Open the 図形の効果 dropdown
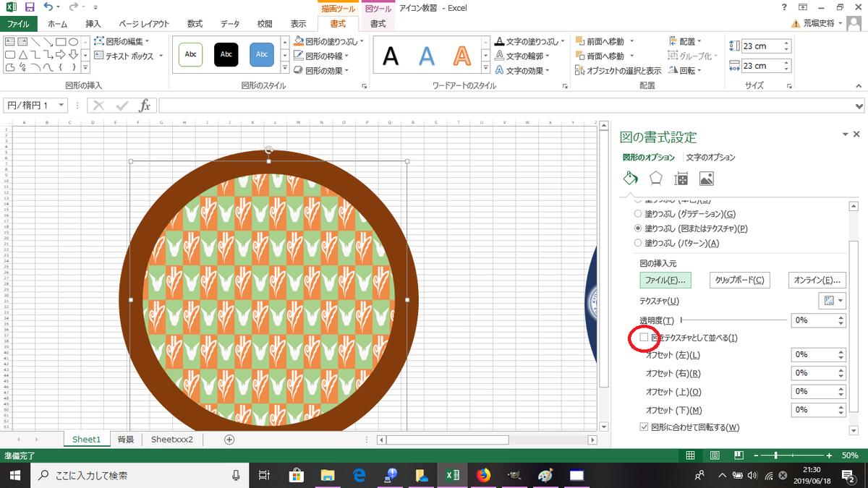This screenshot has height=488, width=868. 325,70
